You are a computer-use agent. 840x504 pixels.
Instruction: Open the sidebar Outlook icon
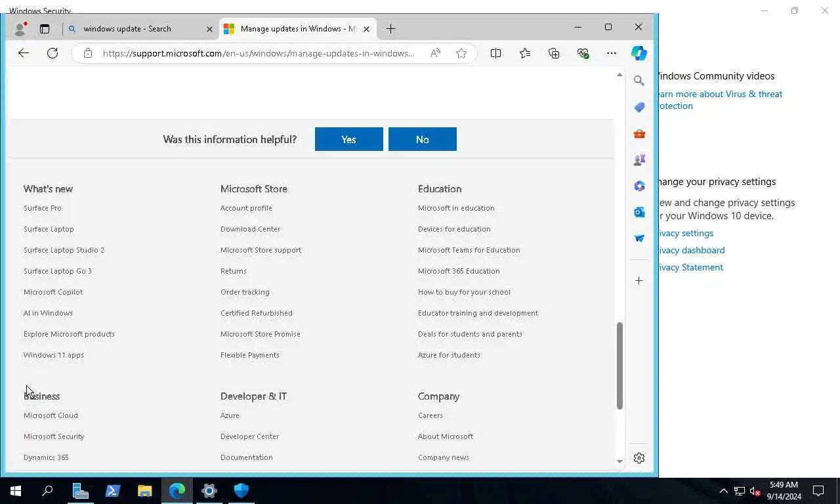click(639, 212)
